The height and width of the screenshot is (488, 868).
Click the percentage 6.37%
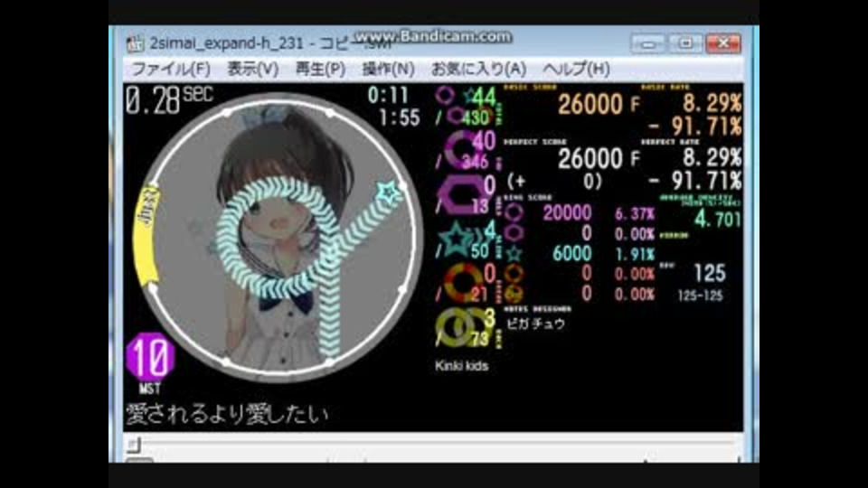click(635, 213)
